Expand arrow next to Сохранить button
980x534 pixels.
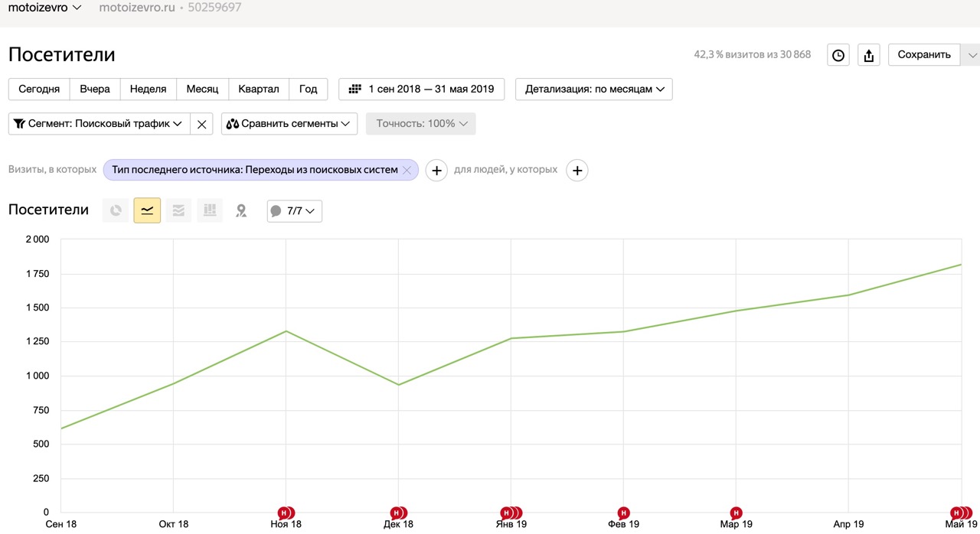click(x=971, y=55)
